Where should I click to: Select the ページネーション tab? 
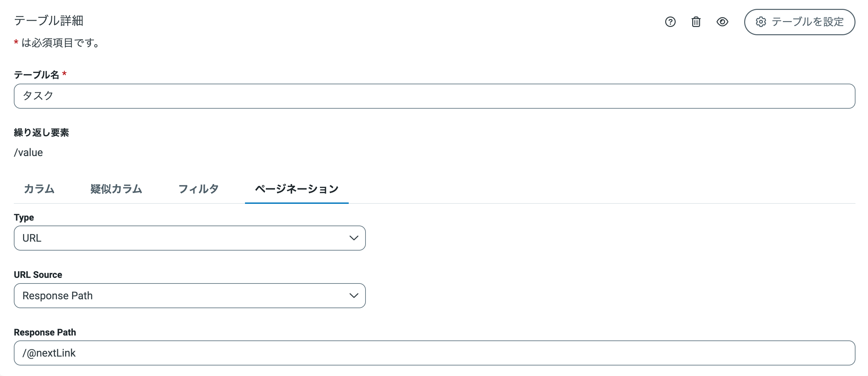pyautogui.click(x=296, y=189)
